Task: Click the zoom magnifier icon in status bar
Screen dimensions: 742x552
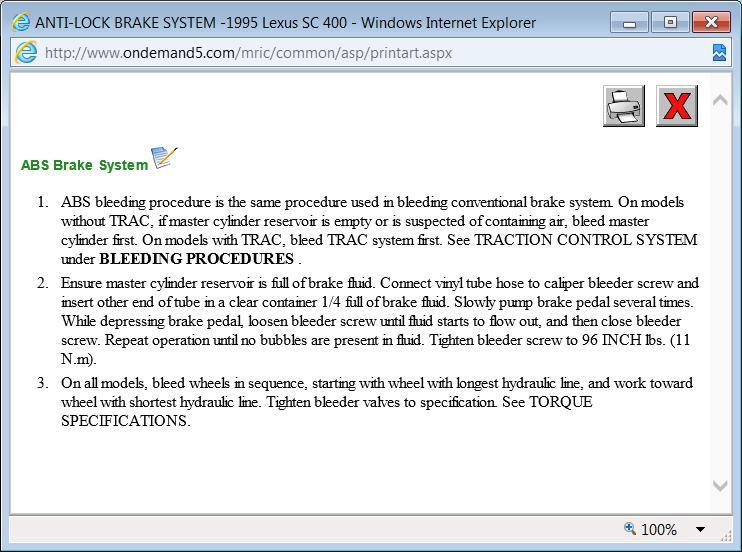Action: tap(629, 528)
